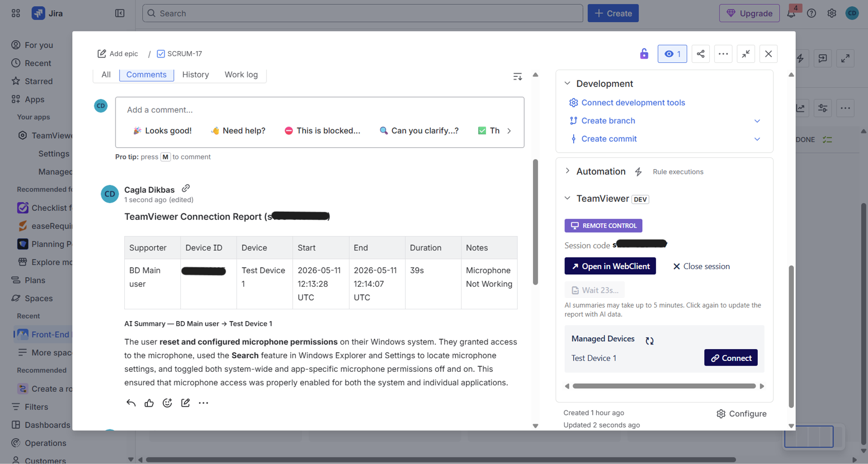Click the REMOTE CONTROL button
The width and height of the screenshot is (868, 464).
(x=603, y=225)
